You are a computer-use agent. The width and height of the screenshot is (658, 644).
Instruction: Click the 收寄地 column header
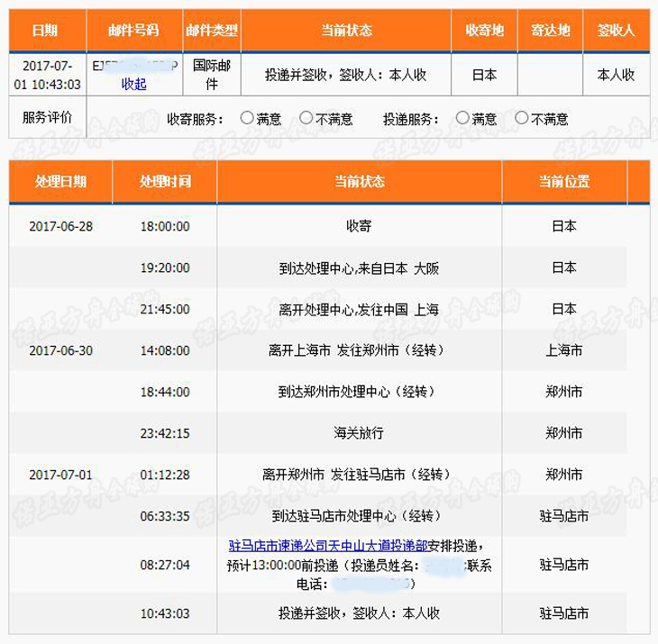pyautogui.click(x=485, y=31)
